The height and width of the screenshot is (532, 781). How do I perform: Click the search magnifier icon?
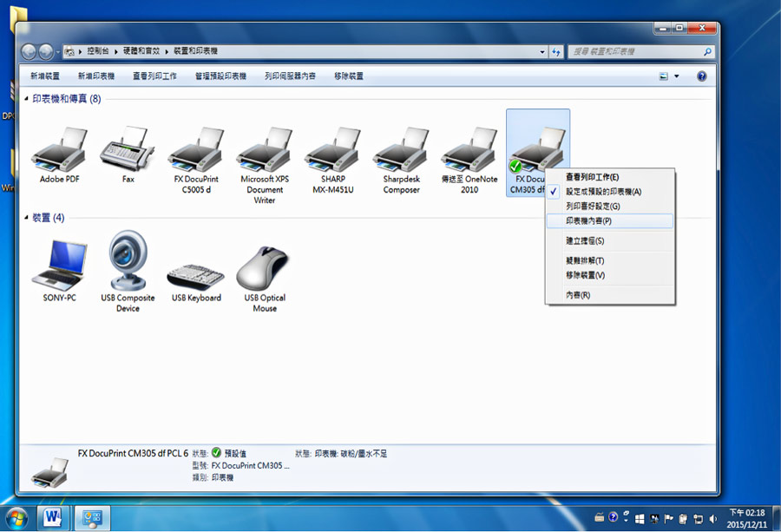[708, 51]
